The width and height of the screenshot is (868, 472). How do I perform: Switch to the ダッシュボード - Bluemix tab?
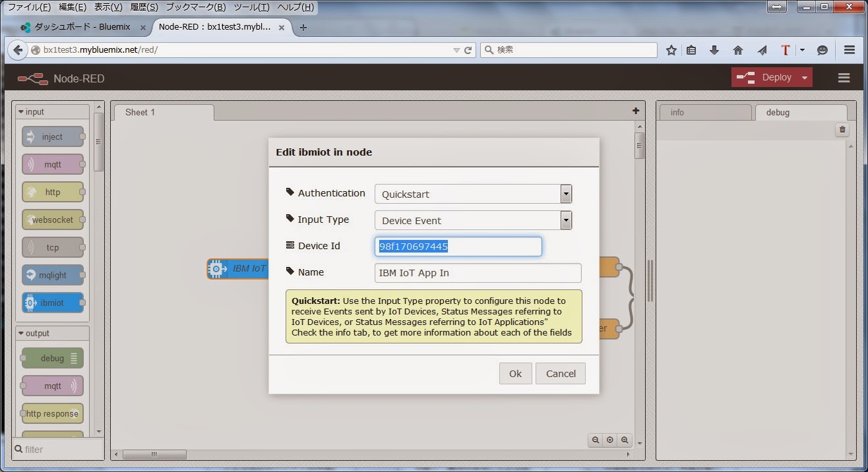tap(82, 27)
